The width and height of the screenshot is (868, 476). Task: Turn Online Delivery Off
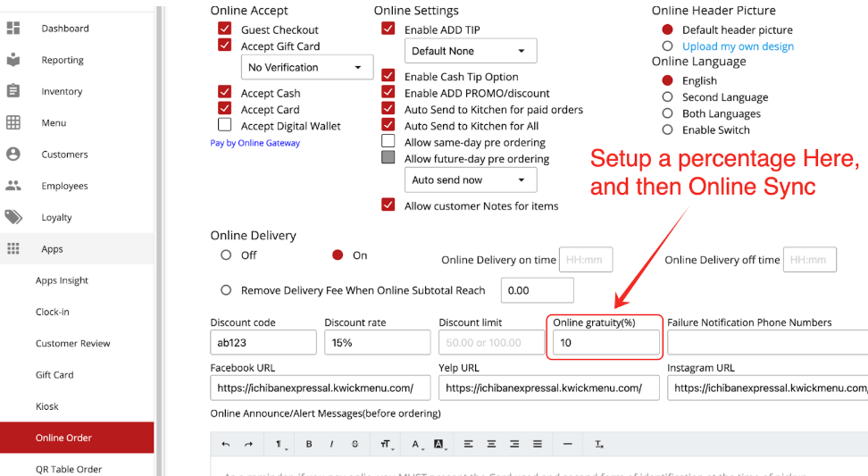(226, 255)
